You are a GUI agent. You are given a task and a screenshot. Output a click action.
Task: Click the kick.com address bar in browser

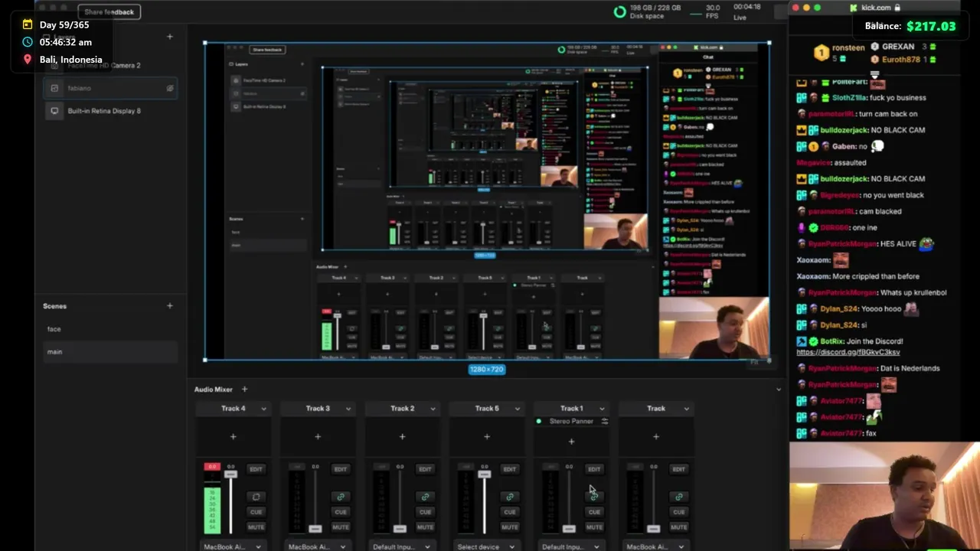pyautogui.click(x=875, y=8)
